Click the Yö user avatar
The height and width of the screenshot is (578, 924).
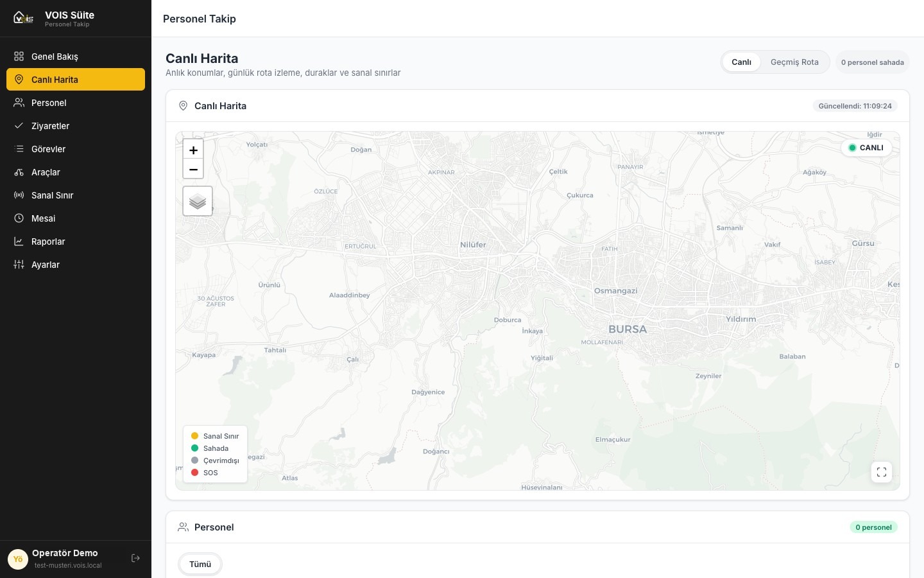(x=18, y=559)
